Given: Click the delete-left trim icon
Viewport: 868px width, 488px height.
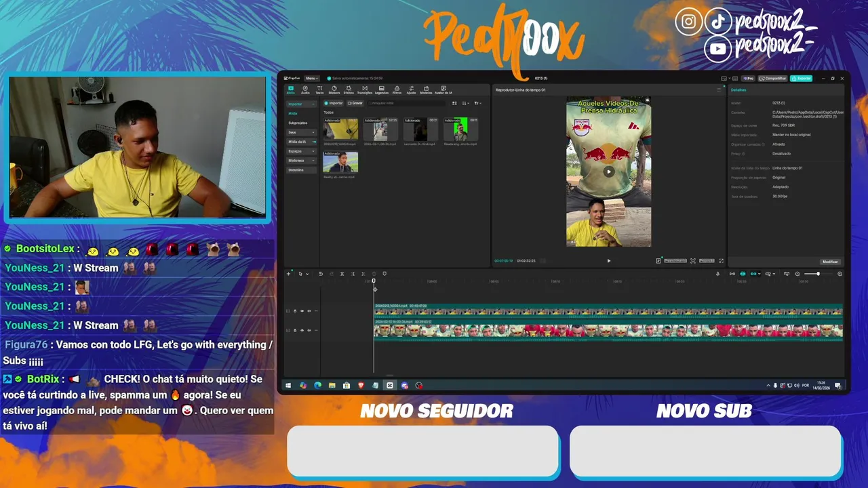Looking at the screenshot, I should (353, 274).
